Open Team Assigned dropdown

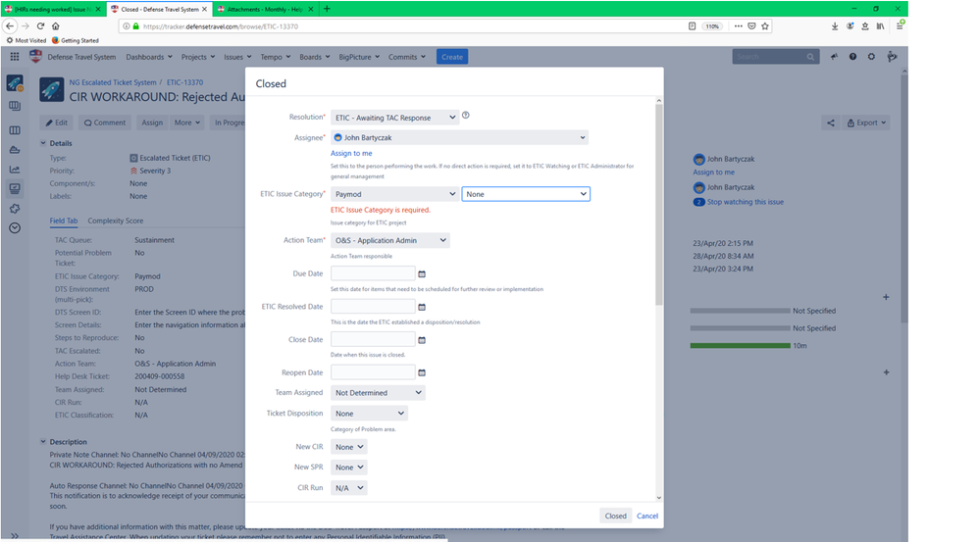[x=378, y=393]
